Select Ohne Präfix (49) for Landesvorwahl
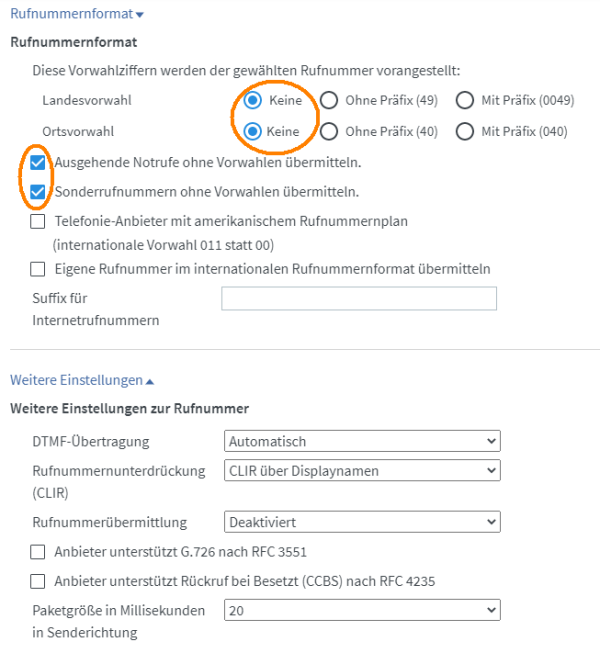The height and width of the screenshot is (653, 600). point(329,100)
